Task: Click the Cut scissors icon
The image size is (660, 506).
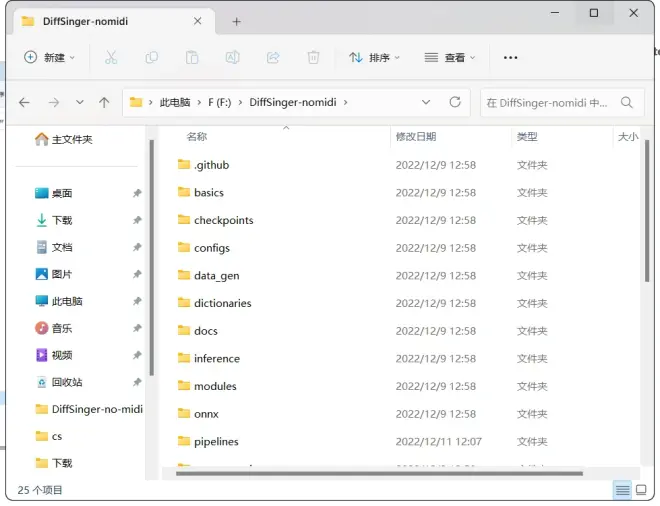Action: pos(111,57)
